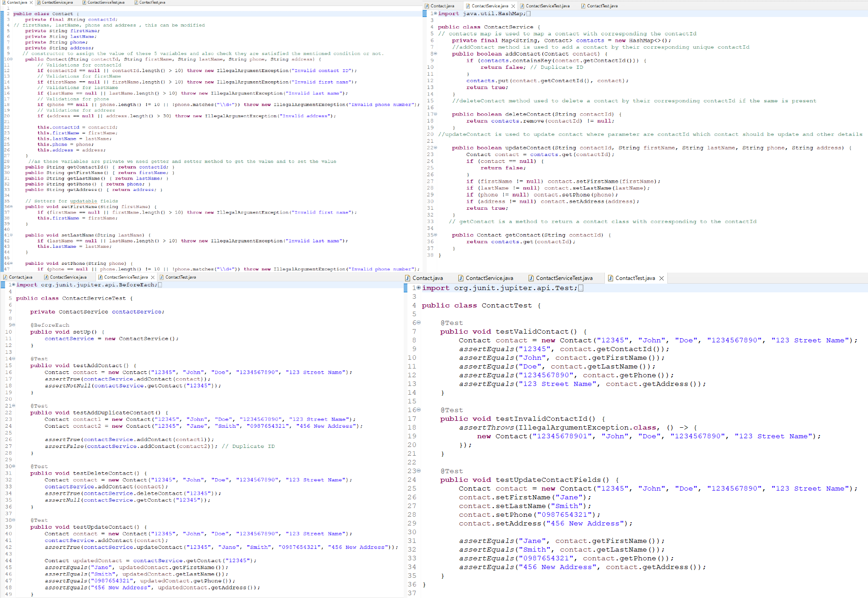Close the ContactTest.java tab in bottom-right pane
The width and height of the screenshot is (868, 598).
click(661, 278)
